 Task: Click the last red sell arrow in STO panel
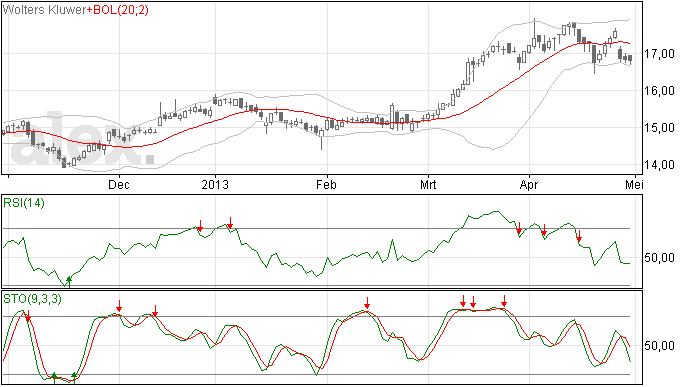pos(504,301)
